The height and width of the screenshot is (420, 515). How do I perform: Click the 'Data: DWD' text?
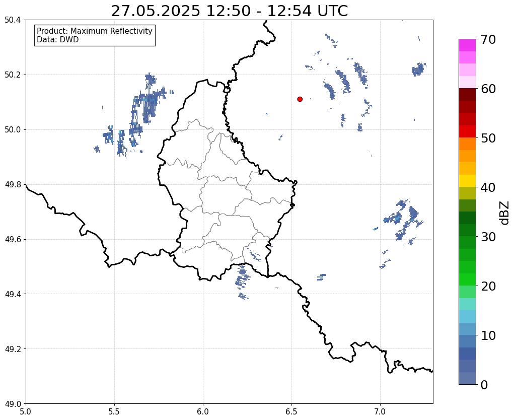[58, 40]
